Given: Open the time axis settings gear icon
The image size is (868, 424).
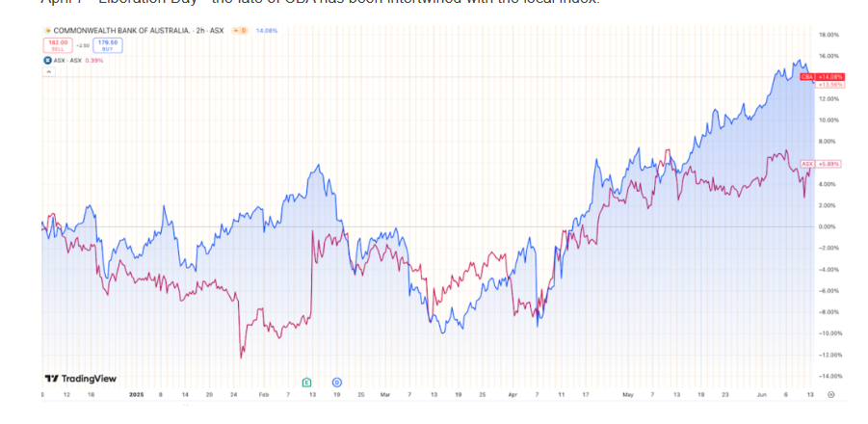Looking at the screenshot, I should pyautogui.click(x=830, y=395).
